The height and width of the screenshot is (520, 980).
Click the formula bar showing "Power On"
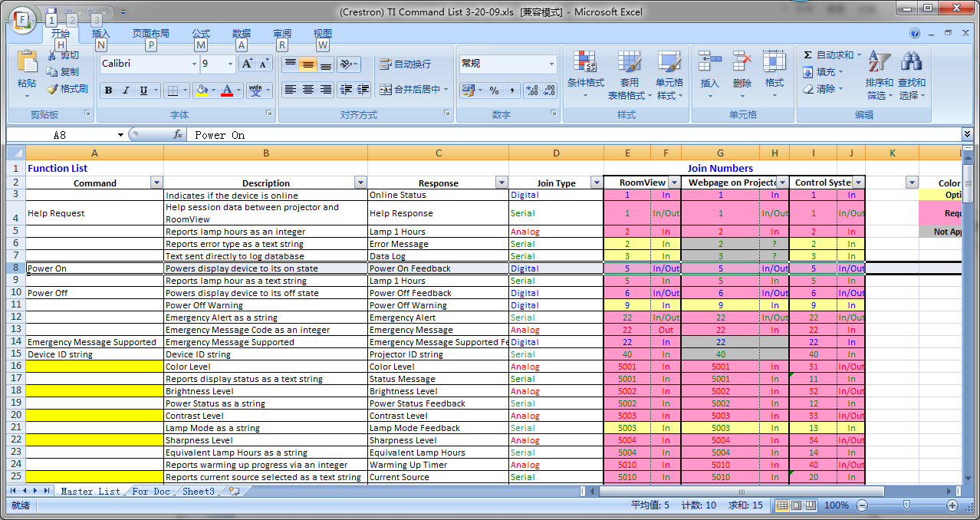pos(537,135)
